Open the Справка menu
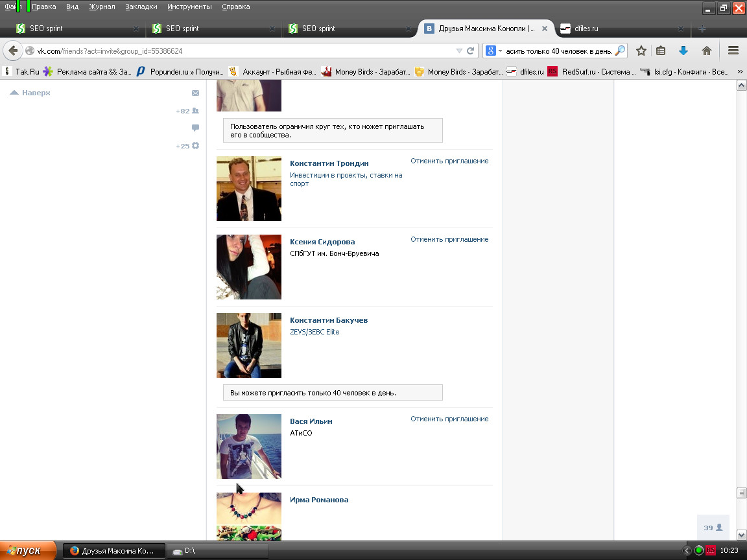Image resolution: width=747 pixels, height=560 pixels. pyautogui.click(x=236, y=6)
